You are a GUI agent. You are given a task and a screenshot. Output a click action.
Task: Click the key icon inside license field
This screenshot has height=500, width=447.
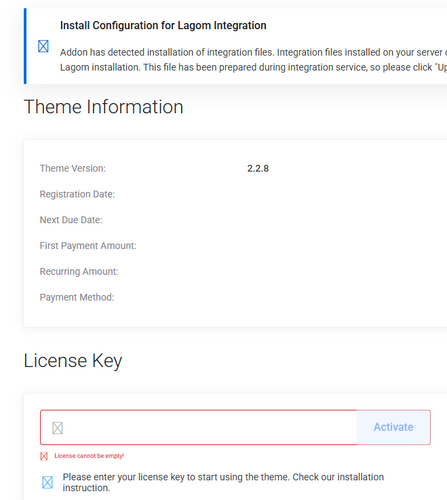(58, 428)
